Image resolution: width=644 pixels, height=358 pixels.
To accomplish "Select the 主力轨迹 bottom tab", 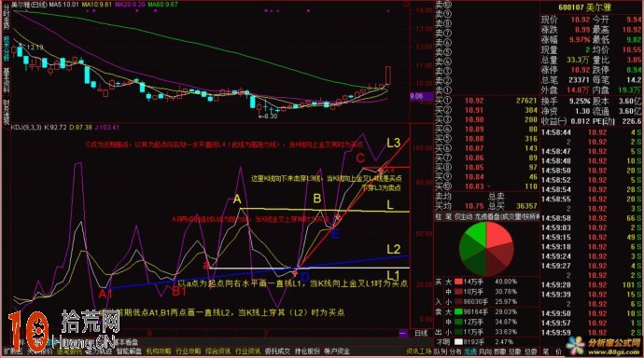I will coord(98,351).
